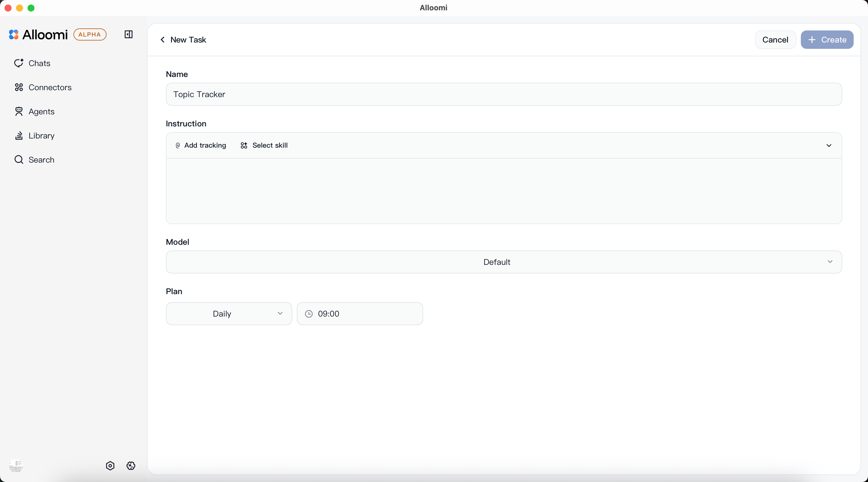This screenshot has height=482, width=868.
Task: Click inside the Instruction text area
Action: tap(504, 190)
